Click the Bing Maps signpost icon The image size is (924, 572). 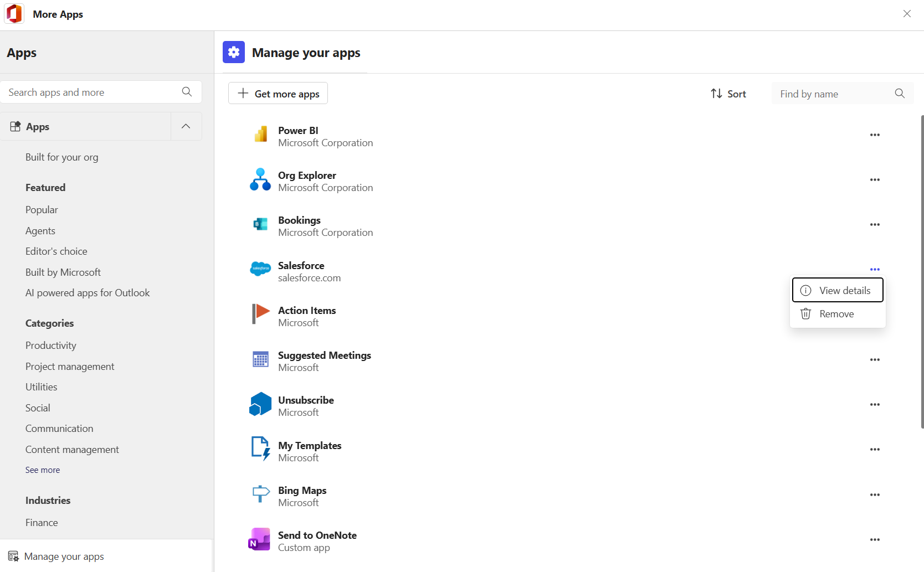(260, 494)
